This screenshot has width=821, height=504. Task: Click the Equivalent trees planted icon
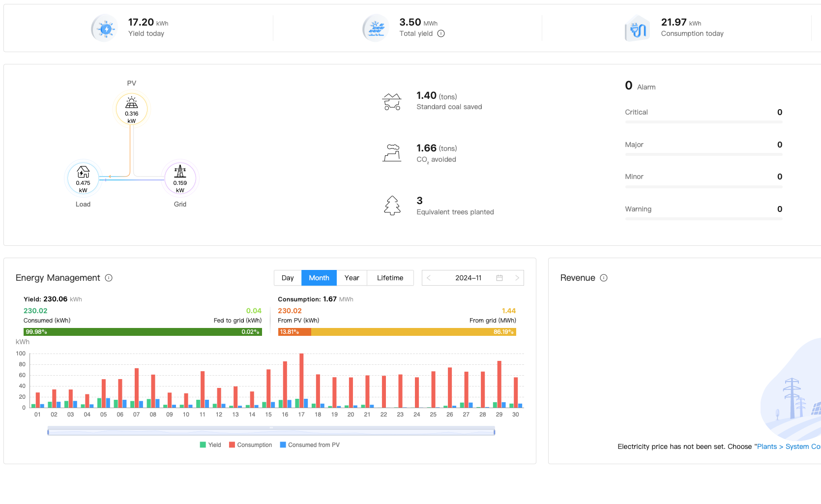pos(392,206)
